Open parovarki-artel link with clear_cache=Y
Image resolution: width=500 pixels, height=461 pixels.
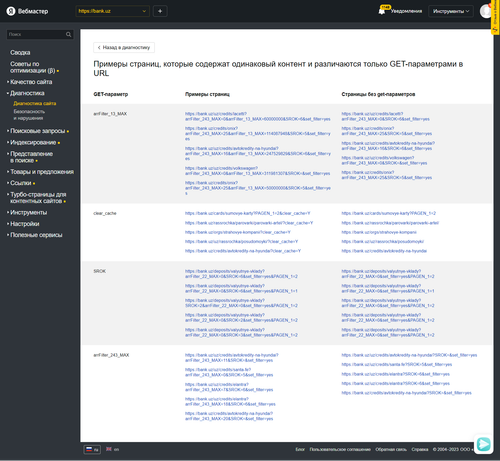[249, 223]
